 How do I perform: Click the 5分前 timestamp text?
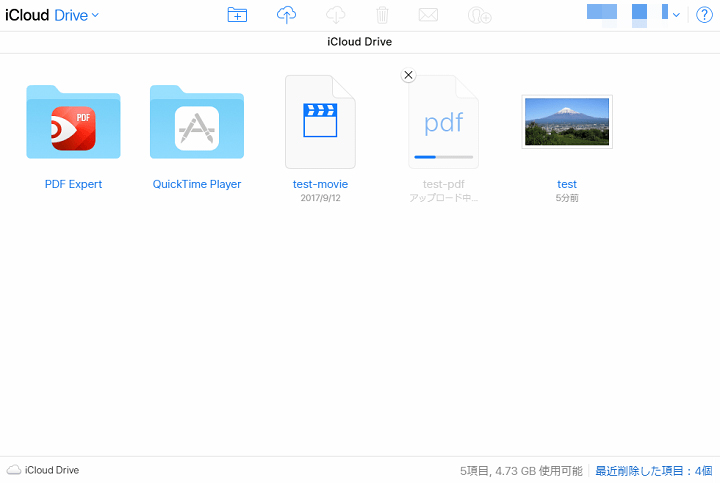tap(567, 198)
